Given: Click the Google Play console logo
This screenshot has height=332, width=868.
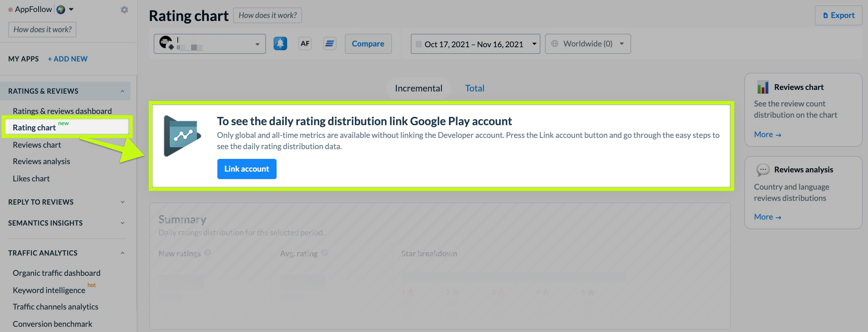Looking at the screenshot, I should click(183, 136).
